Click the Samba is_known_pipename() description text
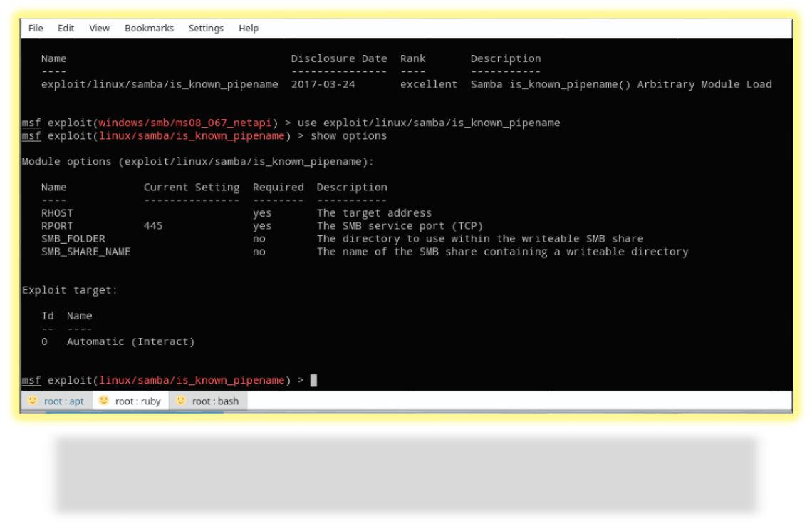Viewport: 812px width, 529px height. pyautogui.click(x=621, y=84)
